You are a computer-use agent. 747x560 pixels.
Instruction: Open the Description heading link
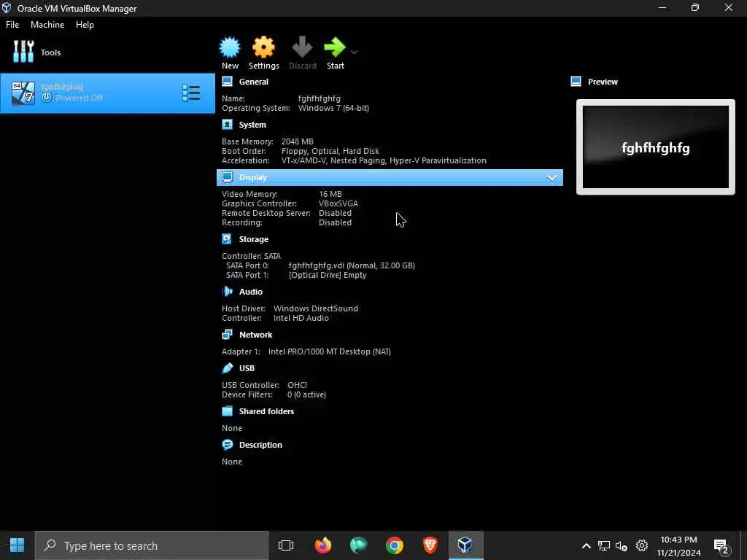260,445
